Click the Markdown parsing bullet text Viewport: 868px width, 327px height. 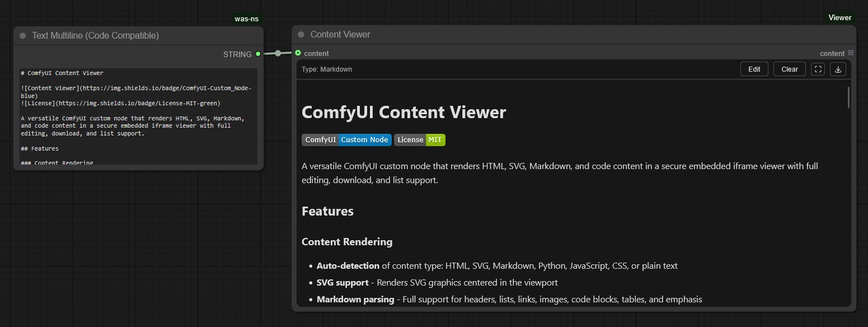pos(509,300)
